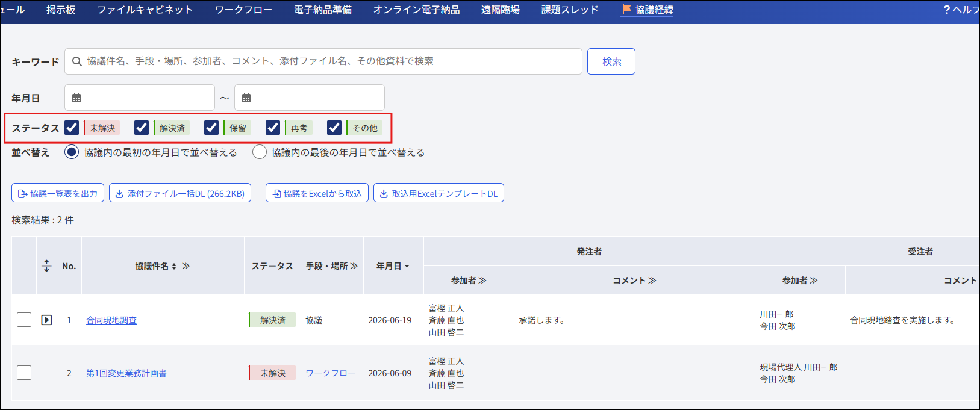980x410 pixels.
Task: Select sort by last date radio button
Action: click(x=260, y=152)
